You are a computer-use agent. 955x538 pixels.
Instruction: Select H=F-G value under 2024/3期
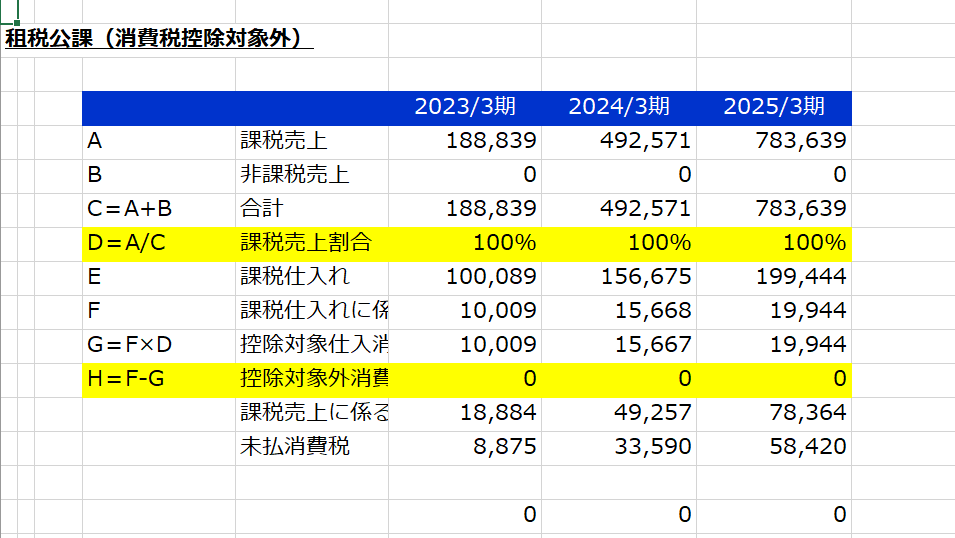tap(619, 379)
